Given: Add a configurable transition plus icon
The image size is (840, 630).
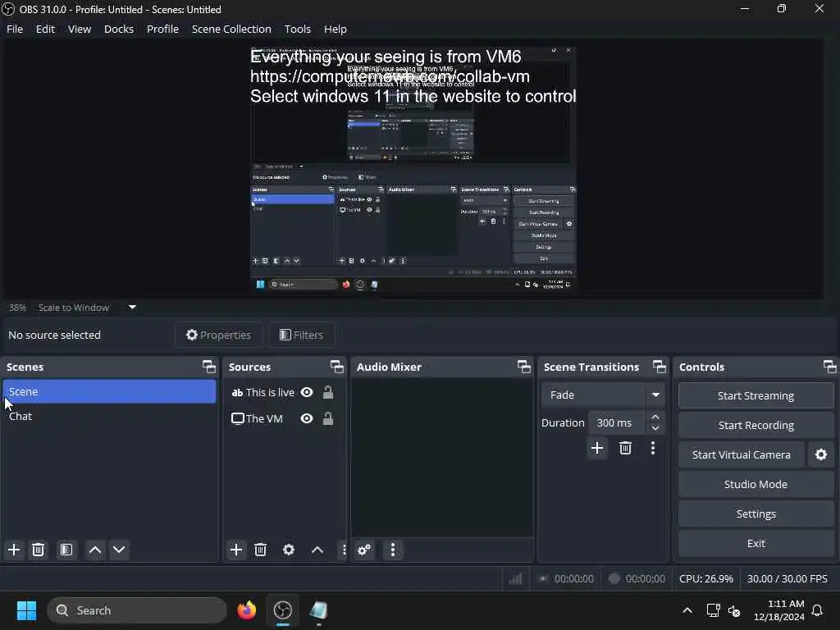Looking at the screenshot, I should point(597,448).
